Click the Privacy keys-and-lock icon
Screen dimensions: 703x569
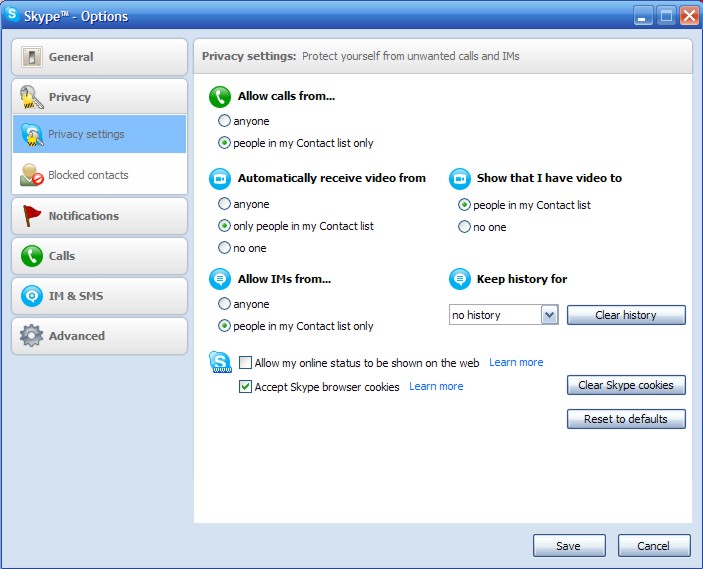[x=31, y=97]
